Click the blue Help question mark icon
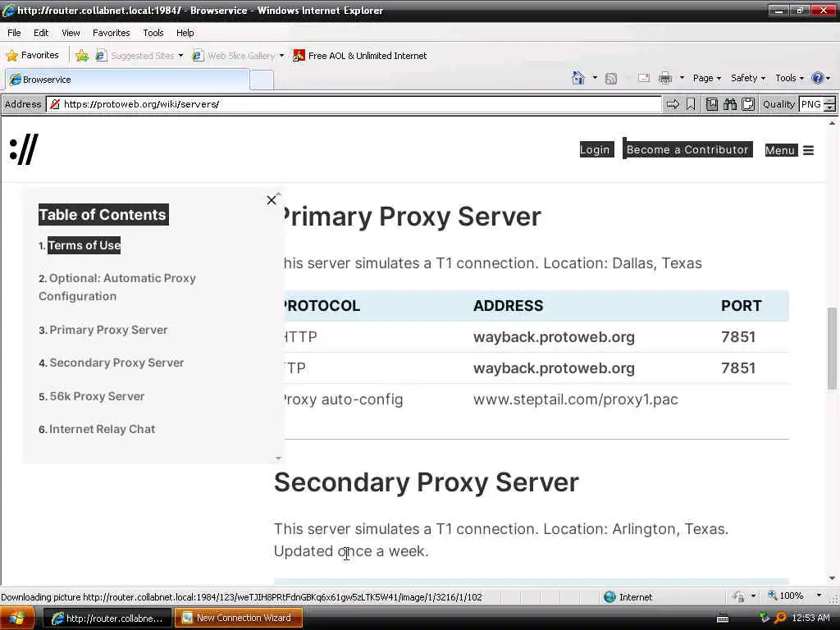Screen dimensions: 840x630 click(x=817, y=78)
